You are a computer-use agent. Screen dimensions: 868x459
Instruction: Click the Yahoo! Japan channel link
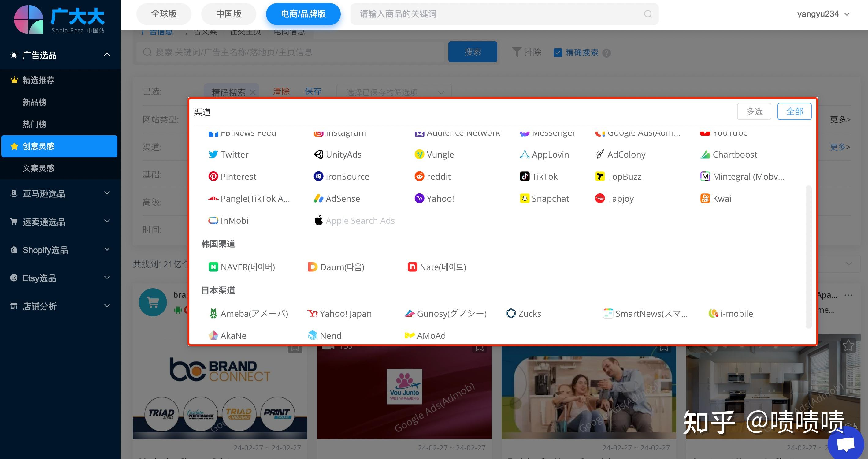(345, 313)
